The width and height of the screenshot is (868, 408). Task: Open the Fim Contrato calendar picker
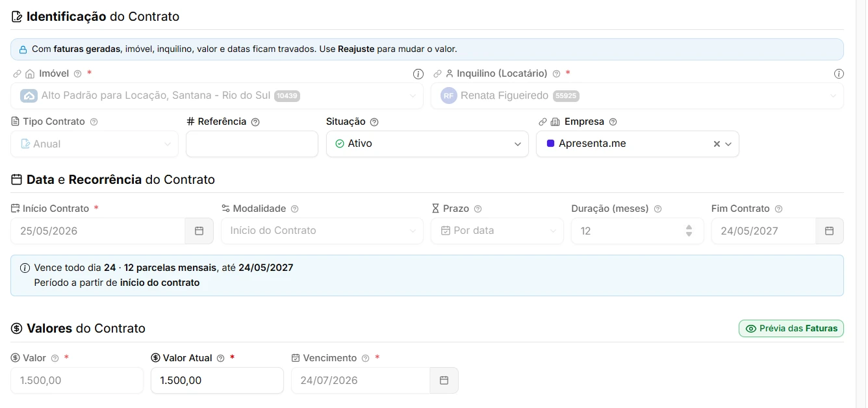[830, 231]
